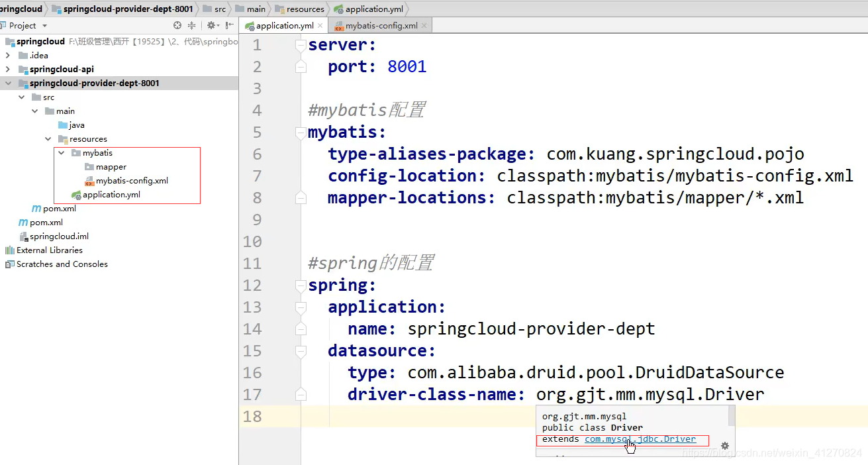The height and width of the screenshot is (465, 868).
Task: Collapse the resources folder
Action: coord(48,139)
